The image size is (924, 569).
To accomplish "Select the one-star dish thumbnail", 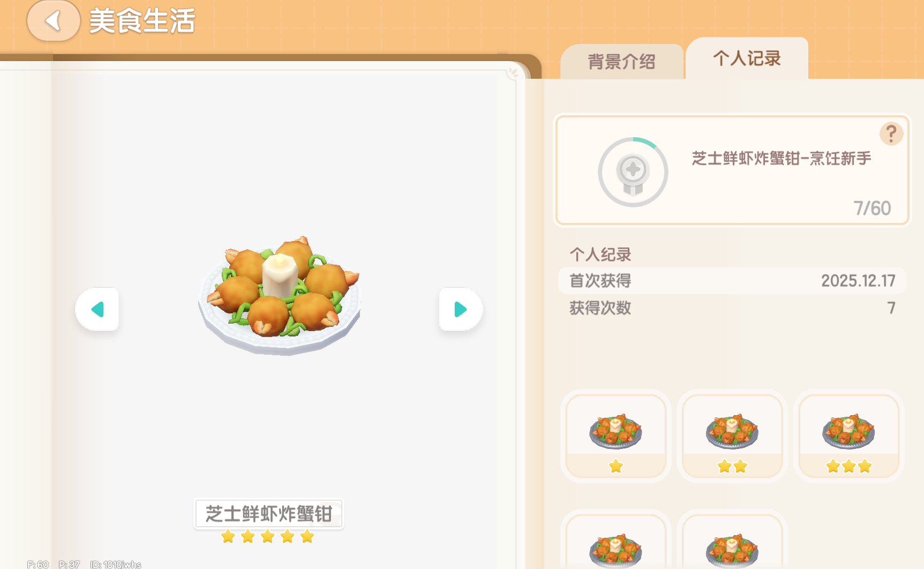I will pos(616,436).
